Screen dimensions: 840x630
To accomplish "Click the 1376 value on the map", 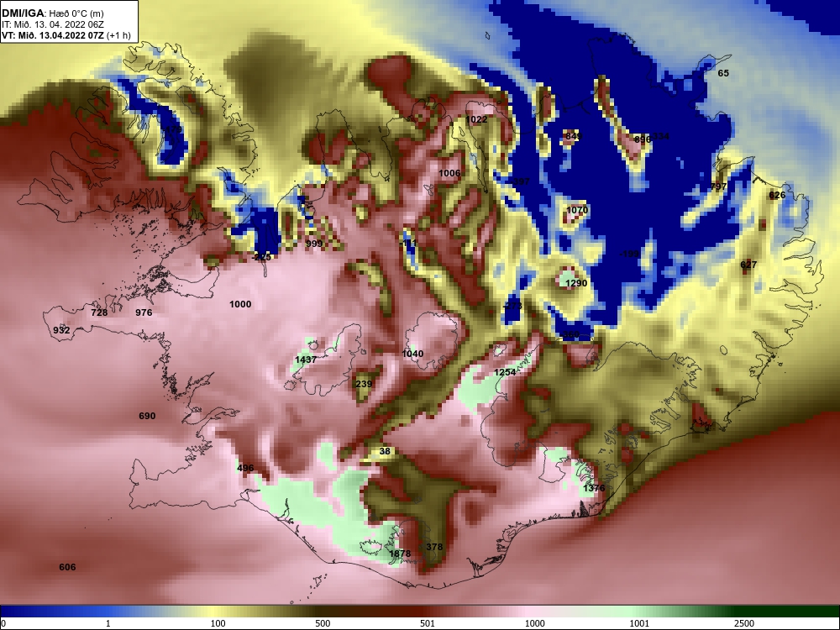I will (594, 487).
